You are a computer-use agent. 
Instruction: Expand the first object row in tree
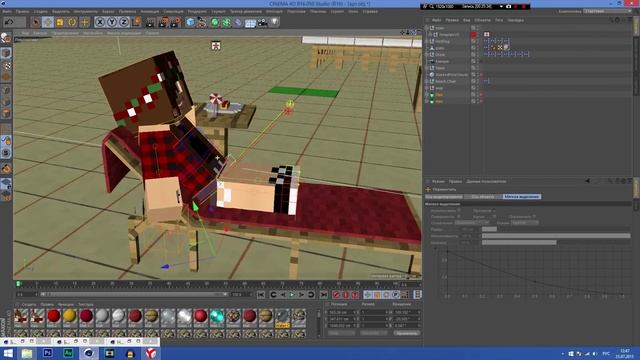427,28
